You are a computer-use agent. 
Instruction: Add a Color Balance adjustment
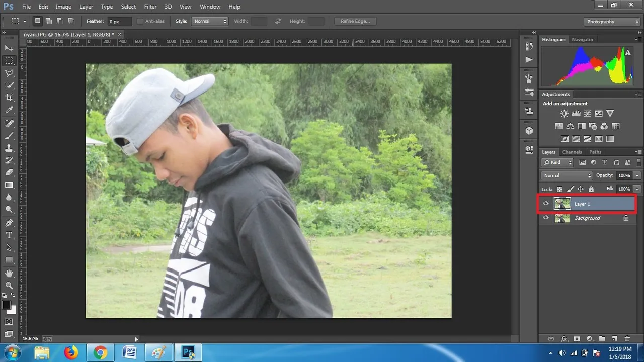[570, 126]
